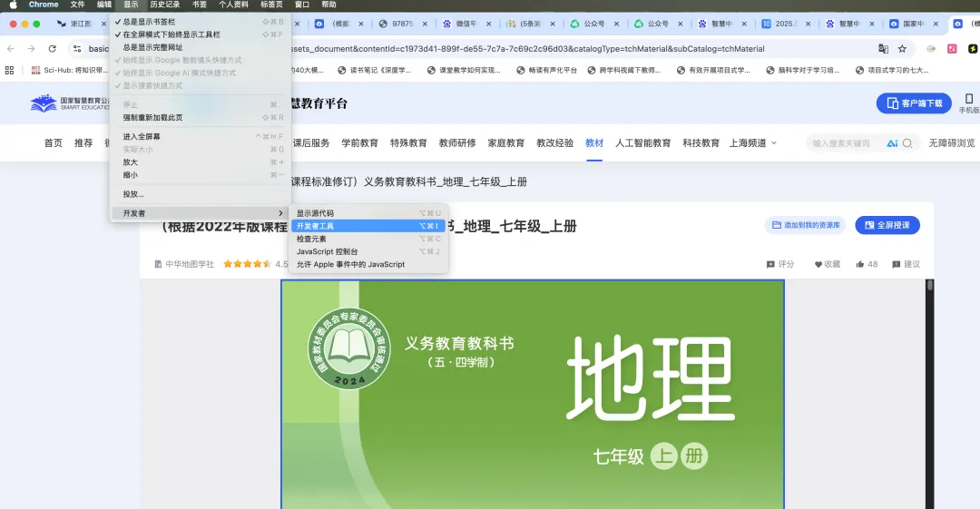Image resolution: width=980 pixels, height=509 pixels.
Task: Open site information icon in address bar
Action: coord(77,49)
